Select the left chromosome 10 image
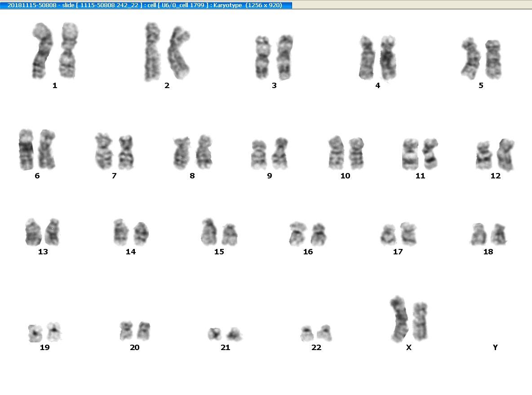This screenshot has height=395, width=532. [336, 152]
